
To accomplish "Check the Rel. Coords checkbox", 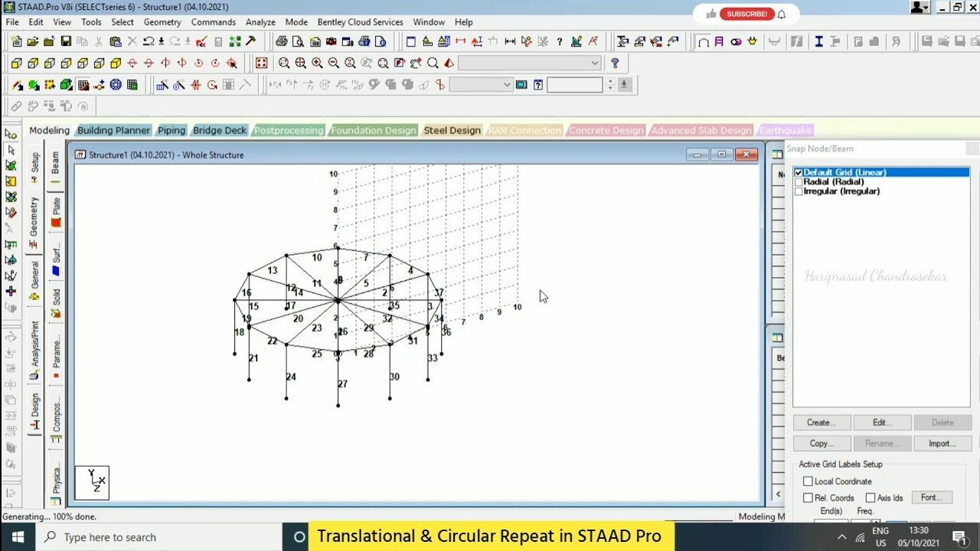I will tap(808, 497).
